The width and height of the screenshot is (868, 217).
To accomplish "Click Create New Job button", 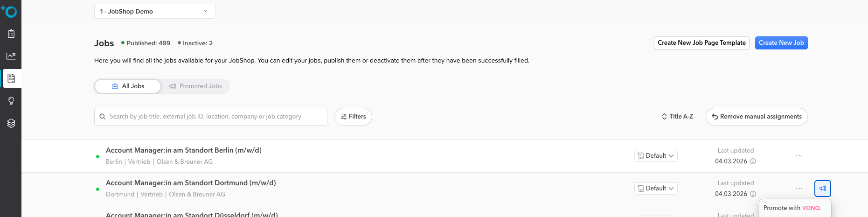I will pyautogui.click(x=781, y=43).
